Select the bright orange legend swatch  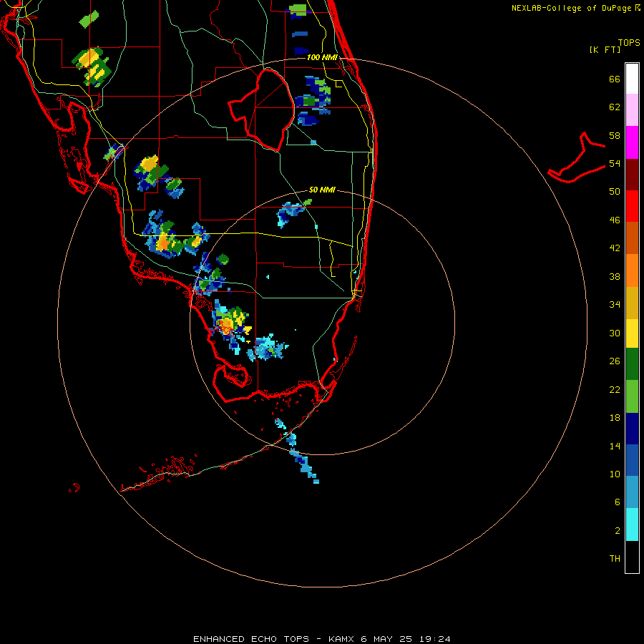(632, 270)
